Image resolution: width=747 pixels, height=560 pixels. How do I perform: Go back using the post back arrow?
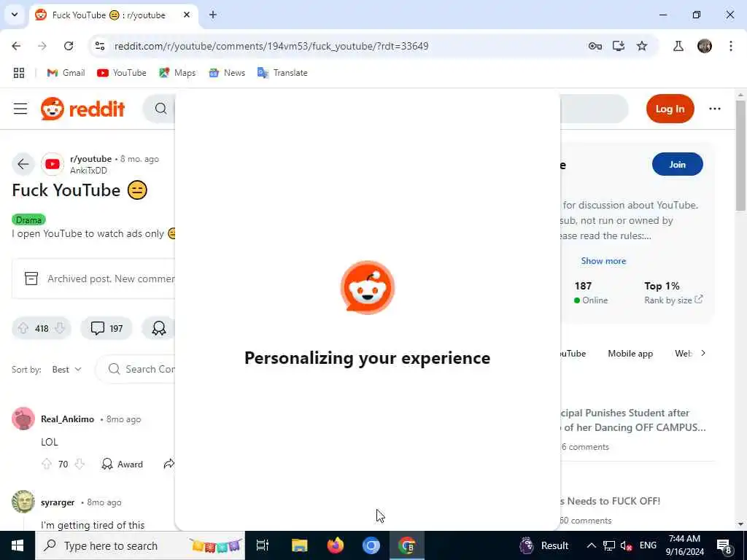(x=23, y=164)
